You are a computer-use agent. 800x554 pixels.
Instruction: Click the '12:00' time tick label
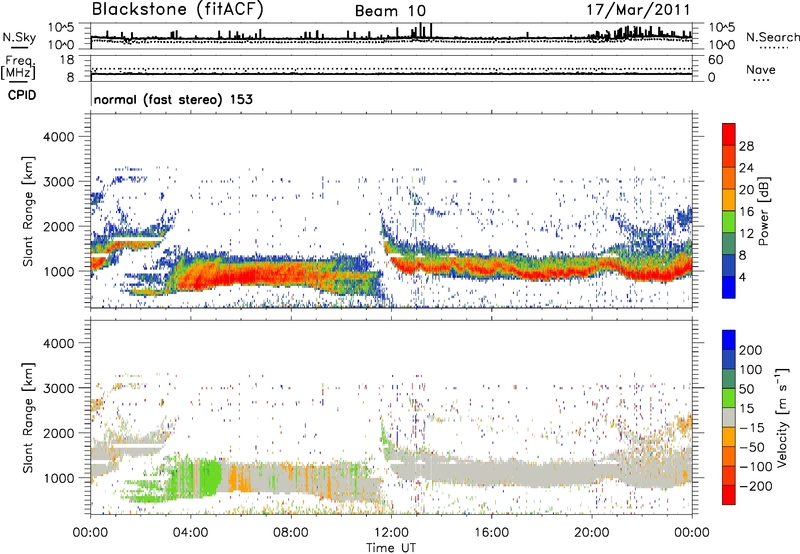tap(391, 533)
